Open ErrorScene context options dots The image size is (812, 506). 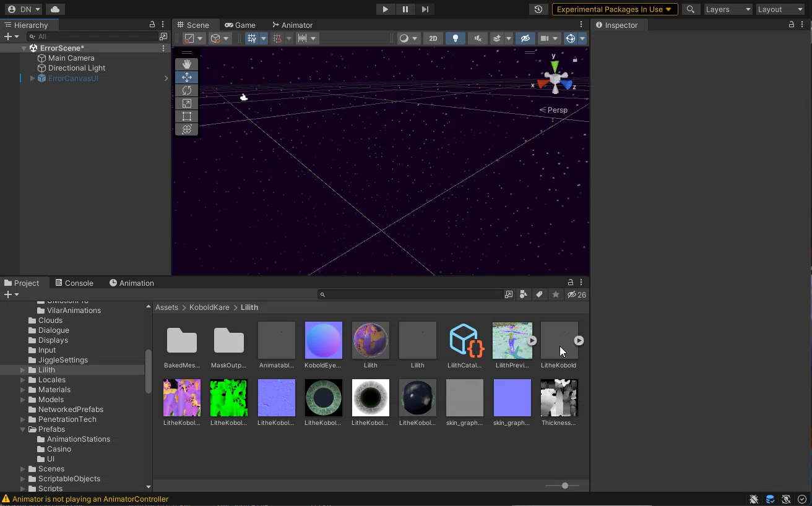(x=163, y=48)
